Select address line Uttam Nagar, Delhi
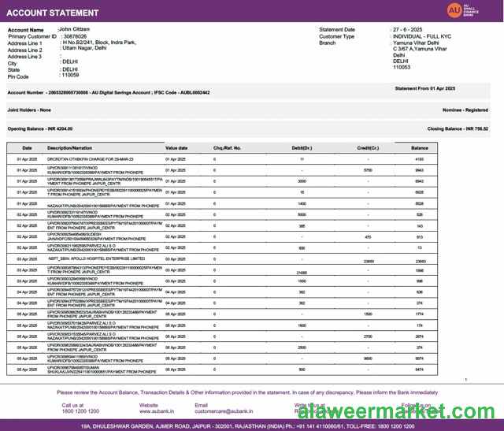 [84, 48]
